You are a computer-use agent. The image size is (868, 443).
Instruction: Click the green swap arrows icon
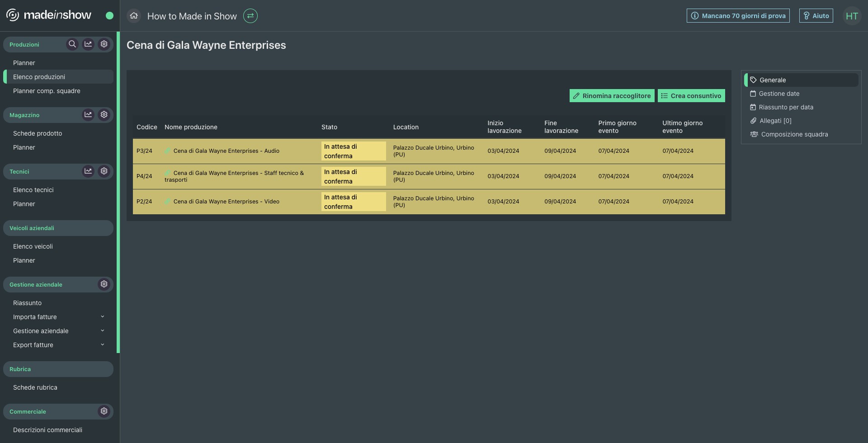[x=250, y=16]
